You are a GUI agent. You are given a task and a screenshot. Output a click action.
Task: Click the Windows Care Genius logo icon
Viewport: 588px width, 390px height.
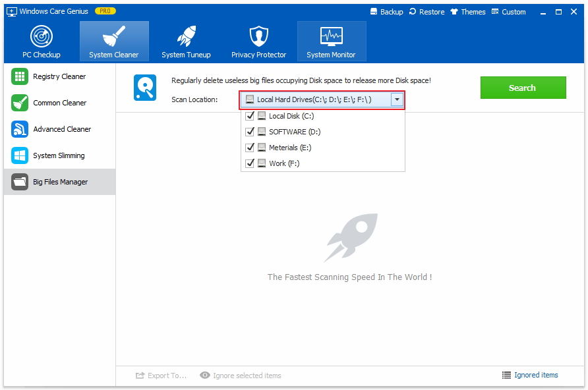pyautogui.click(x=12, y=12)
